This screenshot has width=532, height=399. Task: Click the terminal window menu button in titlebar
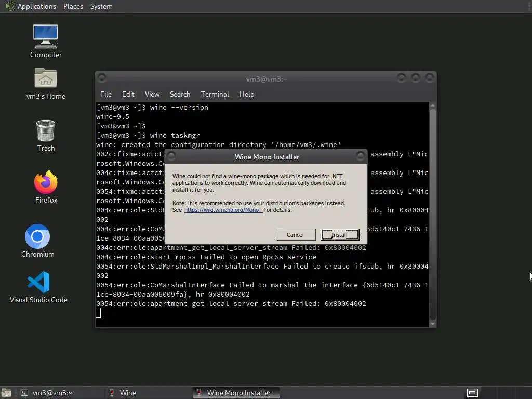coord(102,78)
